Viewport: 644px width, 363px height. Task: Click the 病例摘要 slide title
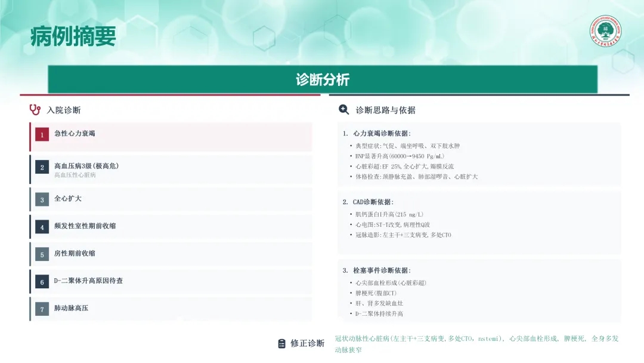coord(73,36)
